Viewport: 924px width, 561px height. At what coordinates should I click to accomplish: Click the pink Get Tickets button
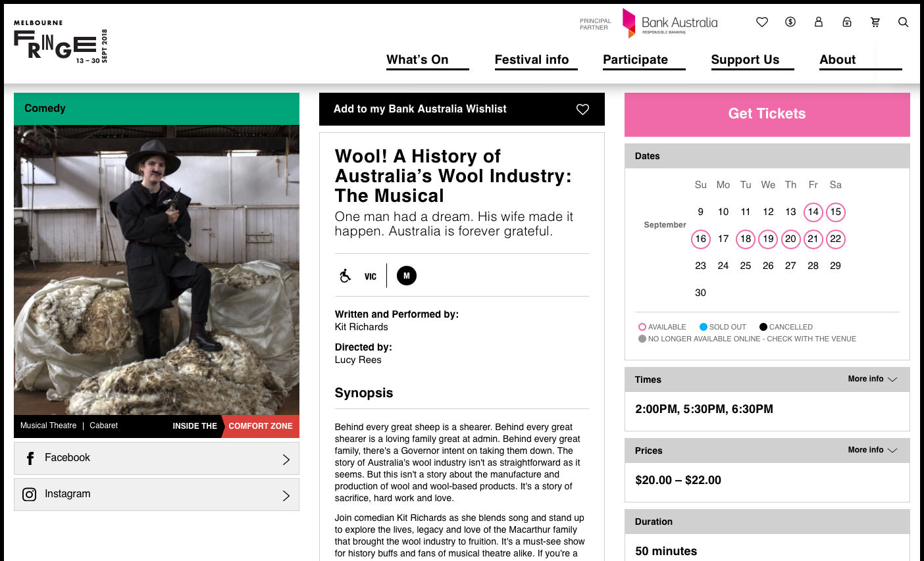(767, 114)
